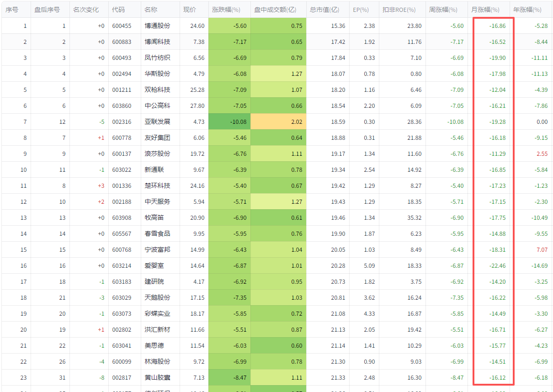The image size is (553, 392).
Task: Click the 涨跌幅(%) column header
Action: pyautogui.click(x=226, y=10)
